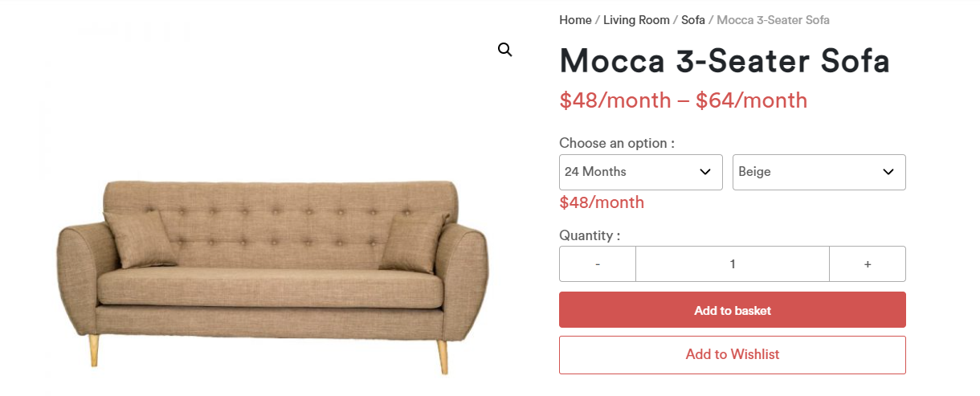Image resolution: width=980 pixels, height=396 pixels.
Task: Focus the quantity input field showing 1
Action: 733,263
